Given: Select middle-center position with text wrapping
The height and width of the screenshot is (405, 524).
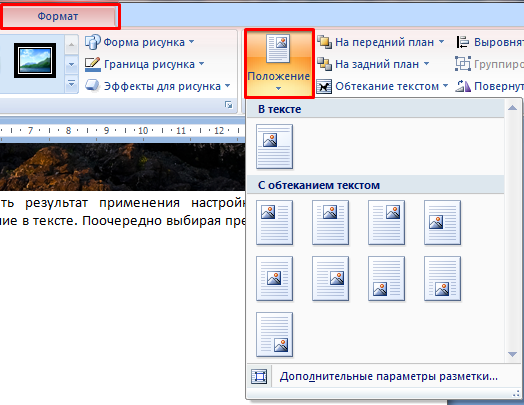Looking at the screenshot, I should [274, 279].
